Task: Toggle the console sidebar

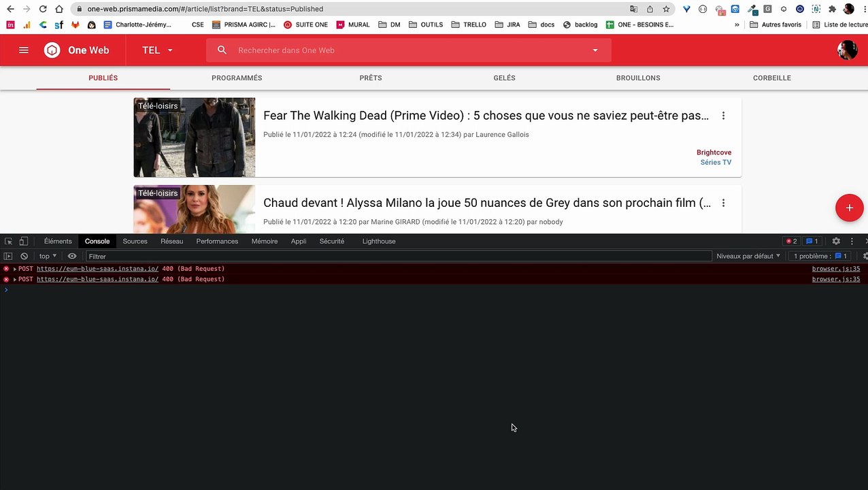Action: [x=8, y=257]
